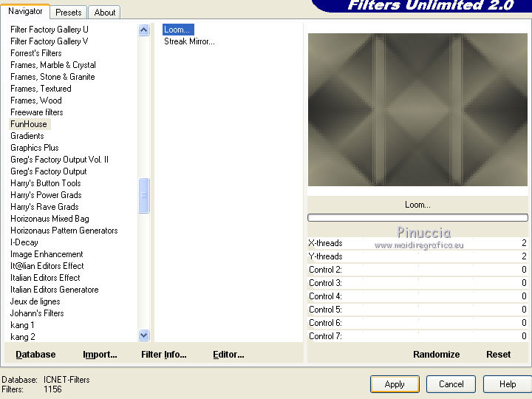Adjust the Control 3 slider
The height and width of the screenshot is (399, 532).
point(417,282)
